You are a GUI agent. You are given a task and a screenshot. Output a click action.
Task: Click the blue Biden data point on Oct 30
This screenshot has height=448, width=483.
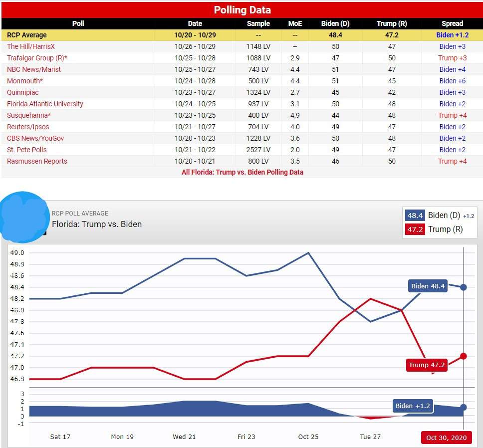click(463, 287)
